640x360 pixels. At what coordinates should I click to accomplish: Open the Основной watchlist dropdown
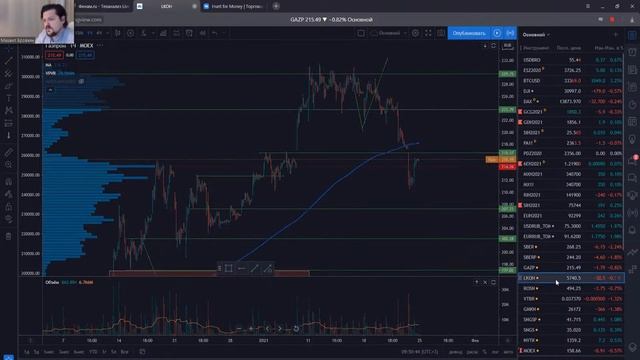(x=536, y=35)
